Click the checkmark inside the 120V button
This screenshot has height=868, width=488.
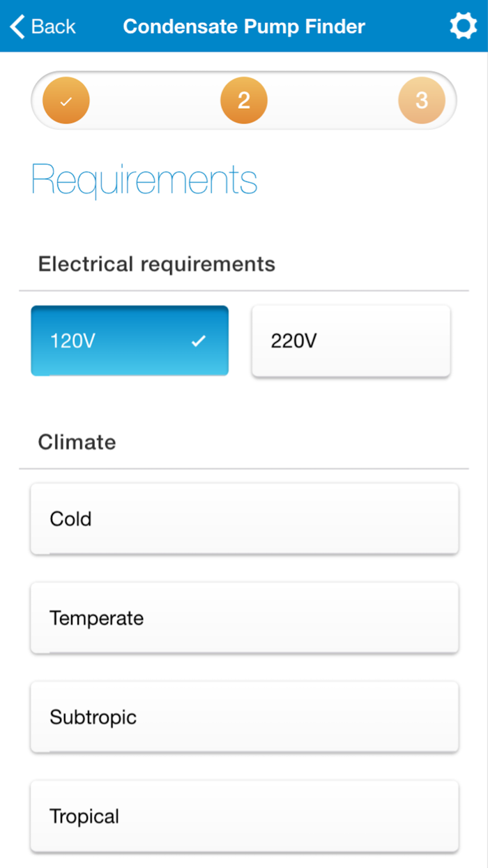(199, 341)
